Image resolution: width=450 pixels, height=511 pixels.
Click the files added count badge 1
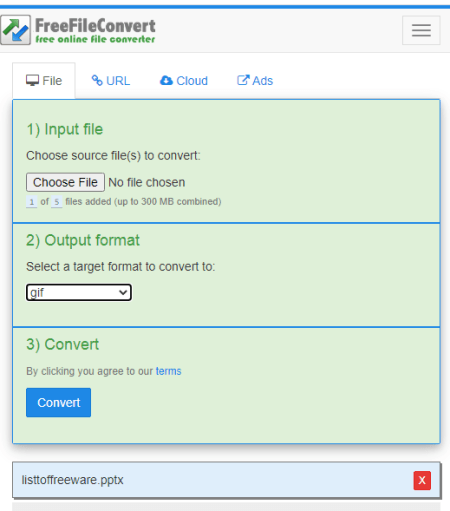tap(32, 202)
